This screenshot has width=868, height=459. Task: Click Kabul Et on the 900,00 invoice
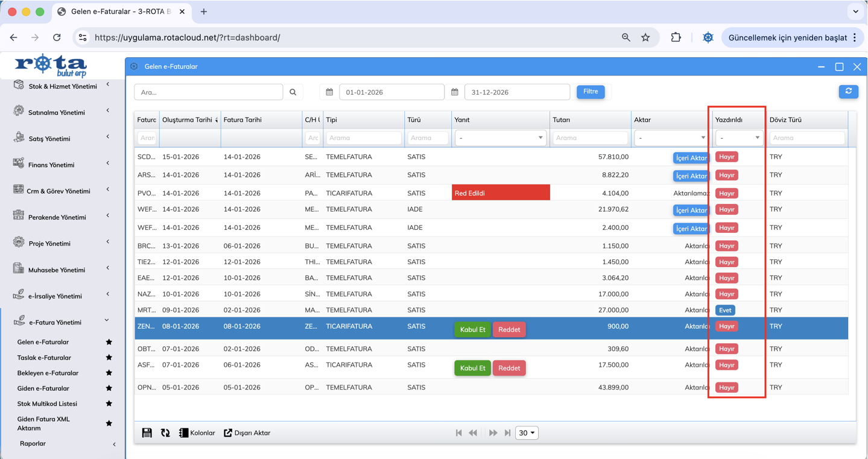pyautogui.click(x=472, y=330)
